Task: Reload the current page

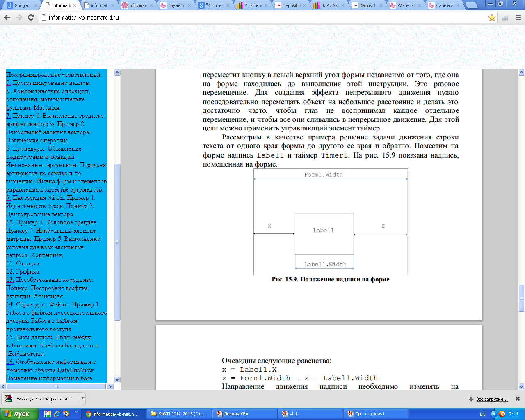Action: point(31,18)
